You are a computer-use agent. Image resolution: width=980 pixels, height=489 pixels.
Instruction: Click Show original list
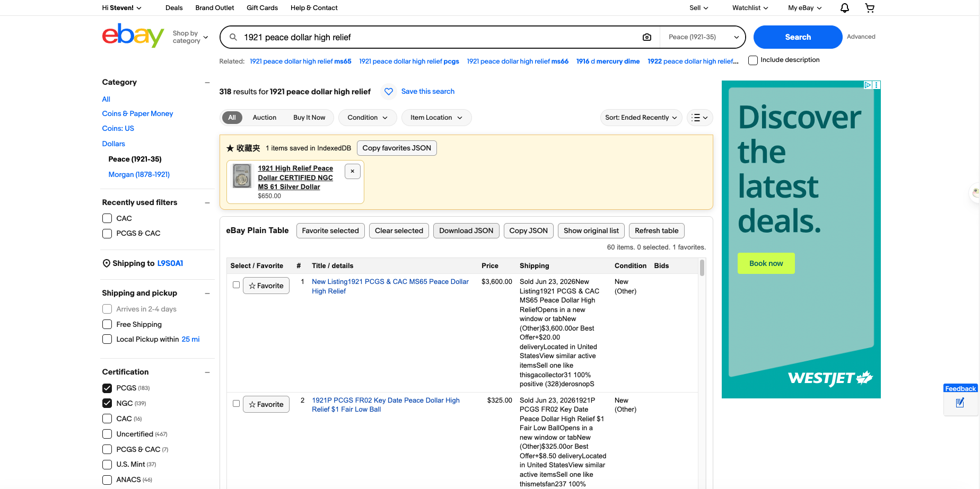tap(591, 231)
